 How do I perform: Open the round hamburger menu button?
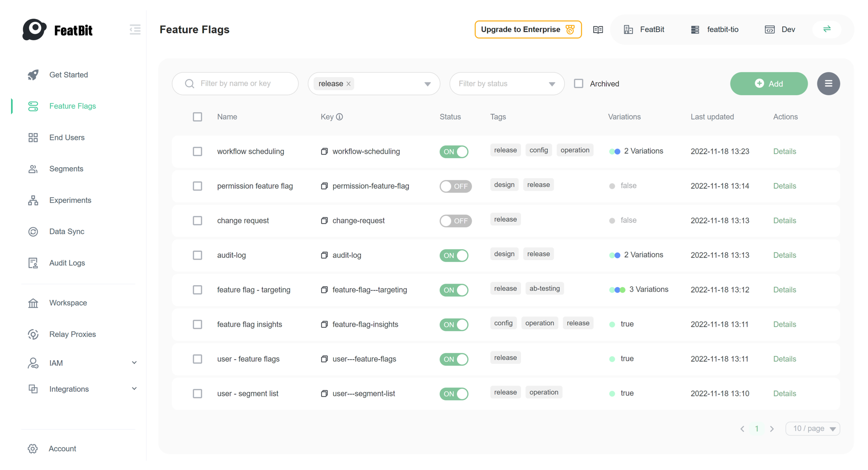click(828, 84)
